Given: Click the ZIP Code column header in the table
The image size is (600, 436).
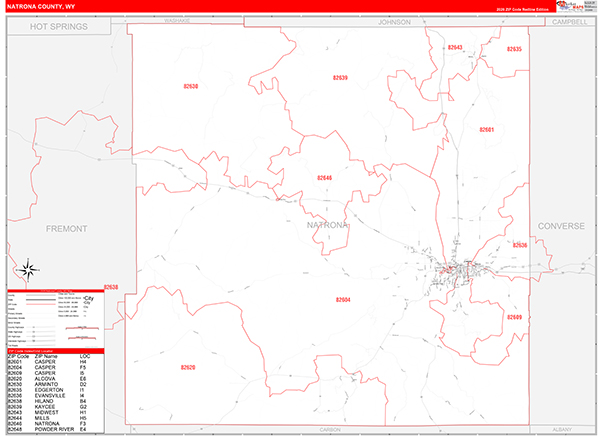Looking at the screenshot, I should 18,356.
